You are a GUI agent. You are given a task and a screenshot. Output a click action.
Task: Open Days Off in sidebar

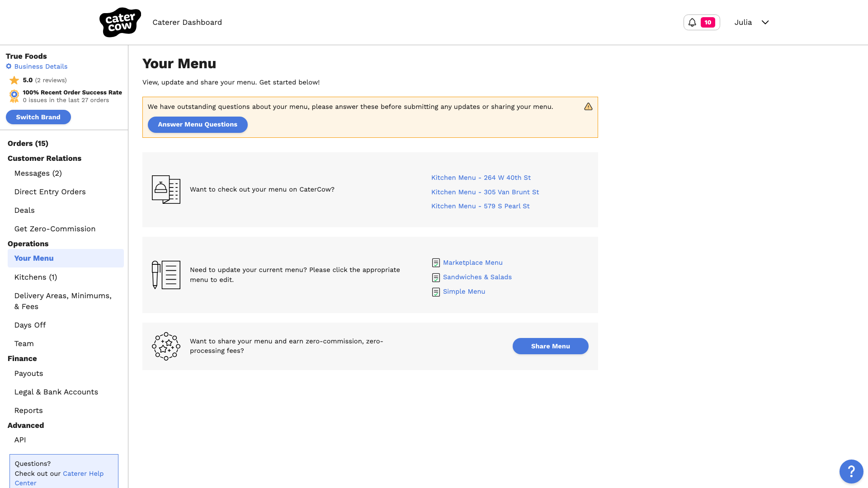[30, 325]
